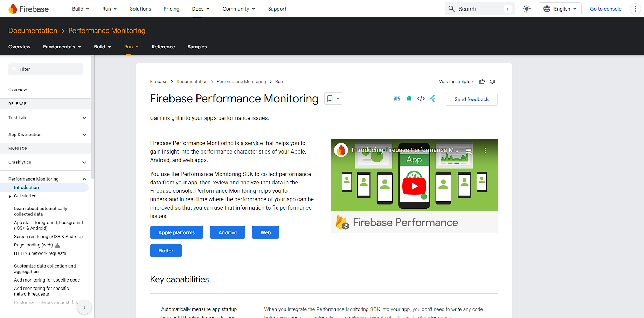This screenshot has width=644, height=318.
Task: Toggle the light/dark theme sun icon
Action: point(527,9)
